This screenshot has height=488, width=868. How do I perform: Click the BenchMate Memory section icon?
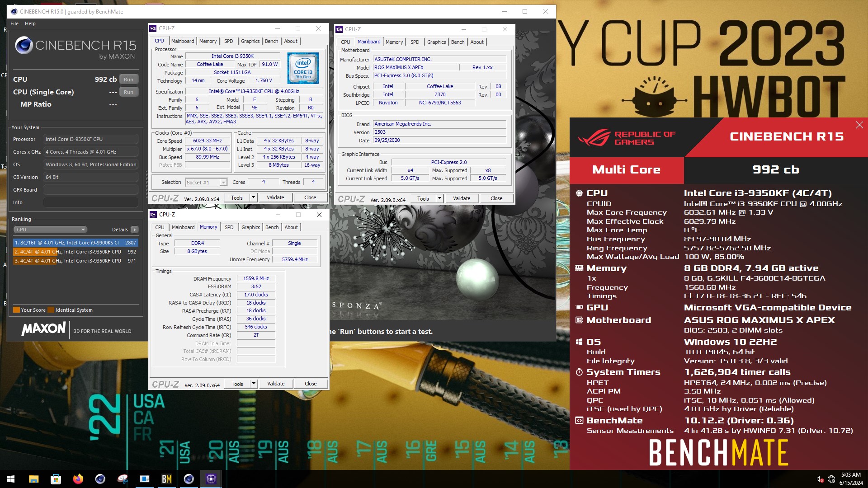(579, 268)
